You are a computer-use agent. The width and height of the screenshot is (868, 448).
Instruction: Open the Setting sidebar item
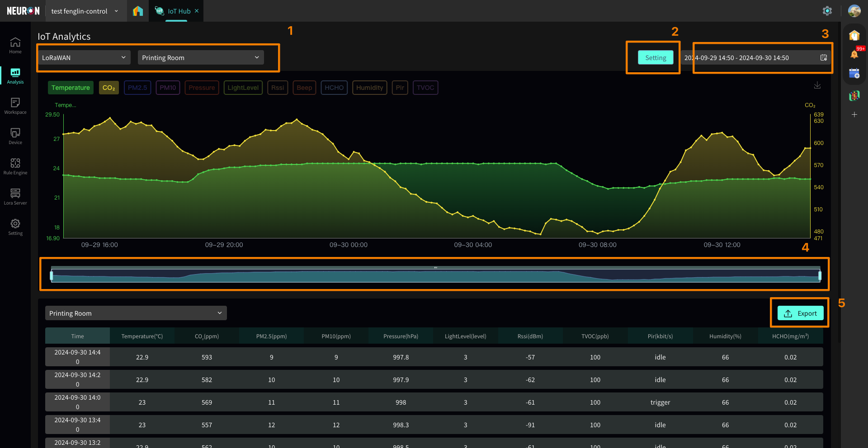(15, 227)
